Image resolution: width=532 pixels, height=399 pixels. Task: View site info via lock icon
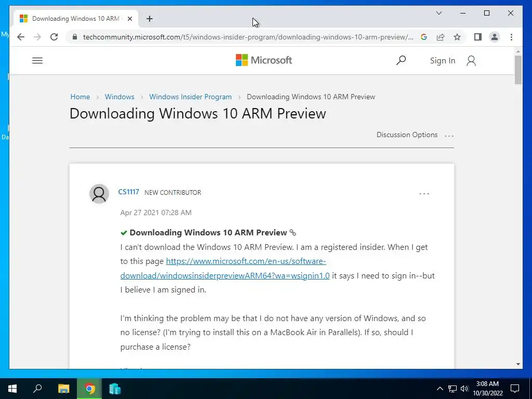(x=75, y=37)
